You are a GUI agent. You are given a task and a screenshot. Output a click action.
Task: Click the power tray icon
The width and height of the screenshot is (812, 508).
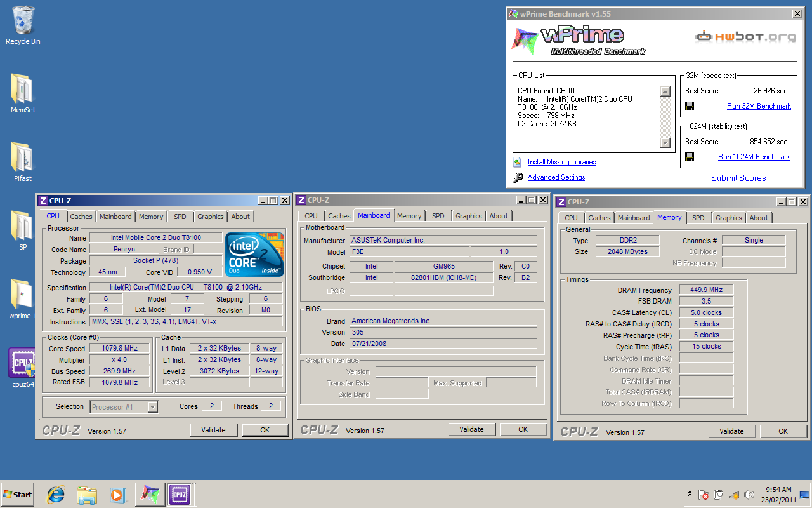click(x=719, y=495)
